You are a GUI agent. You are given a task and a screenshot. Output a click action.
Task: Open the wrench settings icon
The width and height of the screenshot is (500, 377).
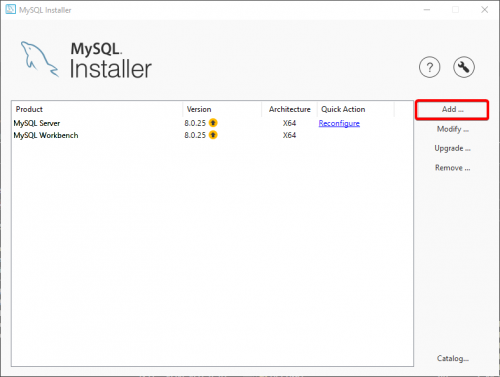pos(464,67)
